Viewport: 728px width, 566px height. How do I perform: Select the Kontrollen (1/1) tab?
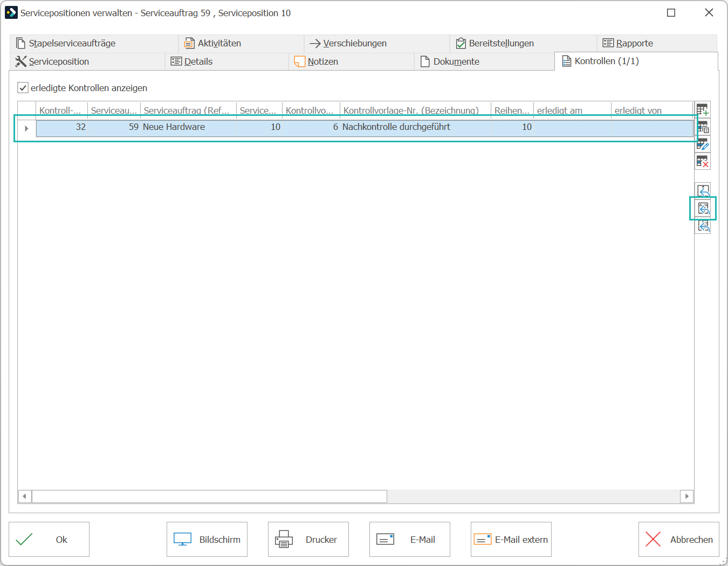(x=636, y=61)
